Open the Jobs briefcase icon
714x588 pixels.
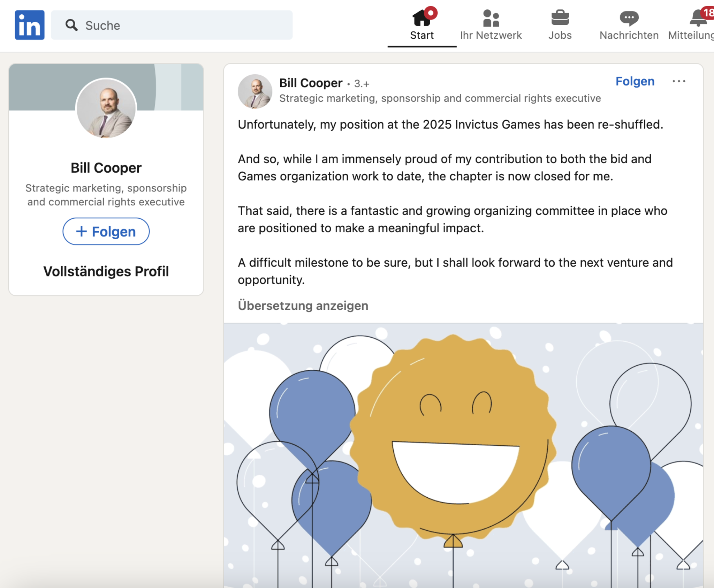pyautogui.click(x=560, y=18)
